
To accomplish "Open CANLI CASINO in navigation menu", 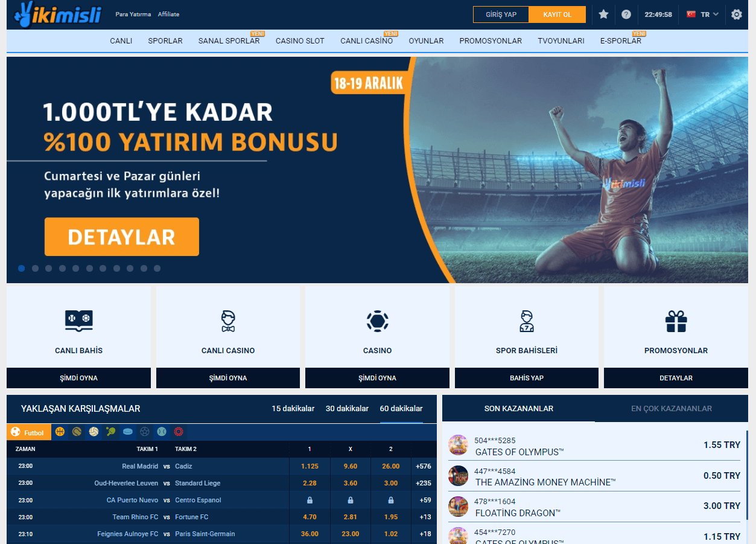I will (x=366, y=41).
